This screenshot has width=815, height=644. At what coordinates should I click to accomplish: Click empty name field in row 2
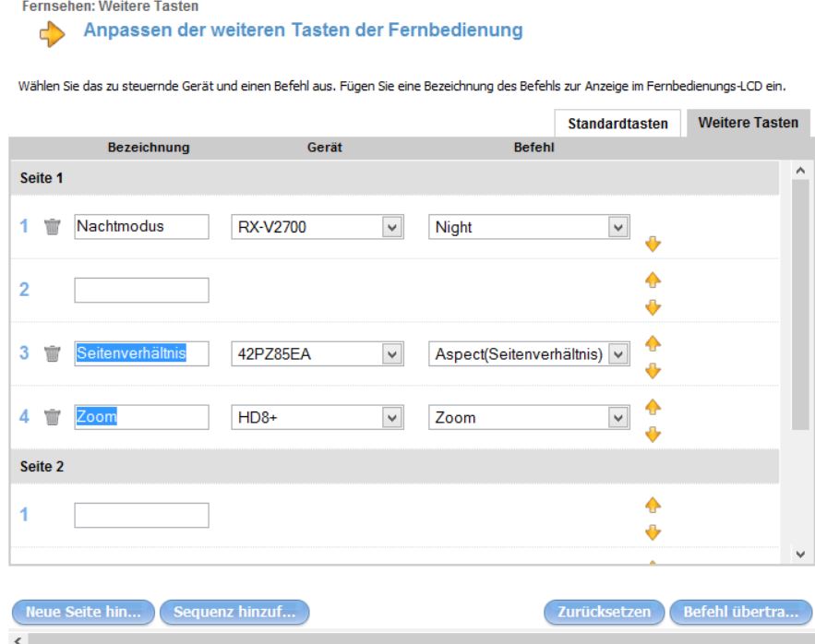pyautogui.click(x=141, y=291)
